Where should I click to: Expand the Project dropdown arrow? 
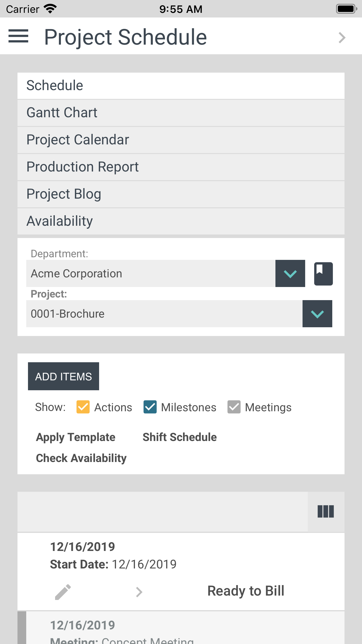317,314
